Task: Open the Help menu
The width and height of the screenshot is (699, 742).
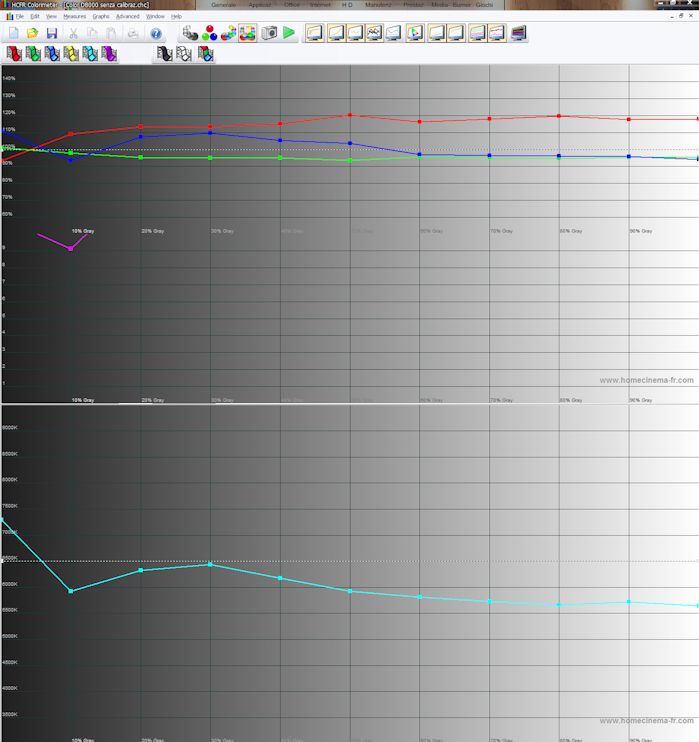Action: pyautogui.click(x=177, y=16)
